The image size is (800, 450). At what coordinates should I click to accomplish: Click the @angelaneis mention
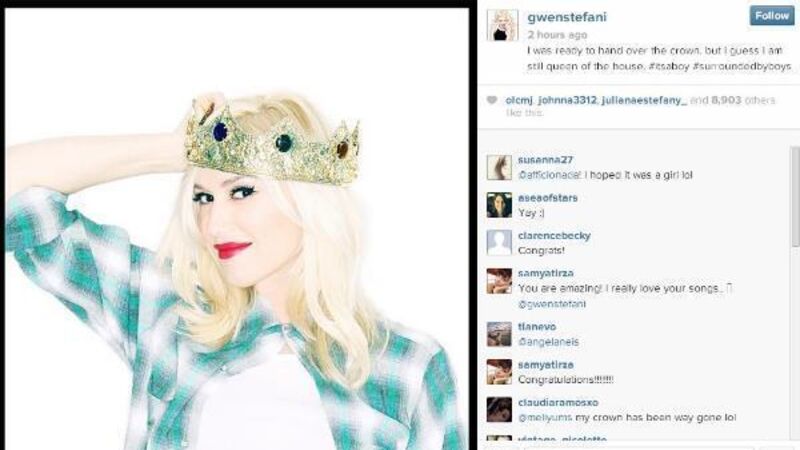548,342
